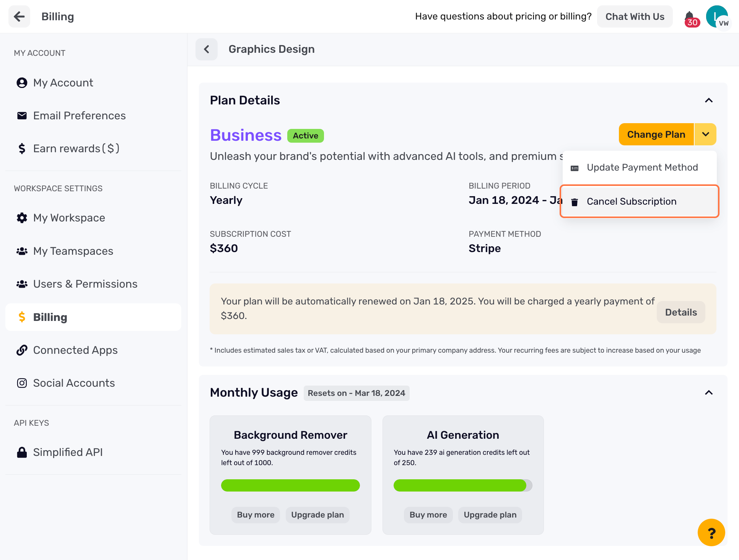
Task: Collapse the Plan Details section
Action: click(709, 100)
